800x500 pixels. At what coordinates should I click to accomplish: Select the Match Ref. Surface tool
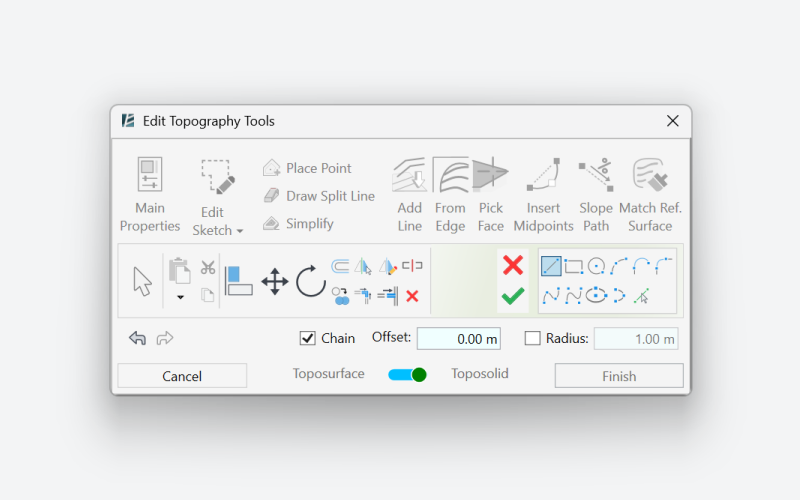650,195
